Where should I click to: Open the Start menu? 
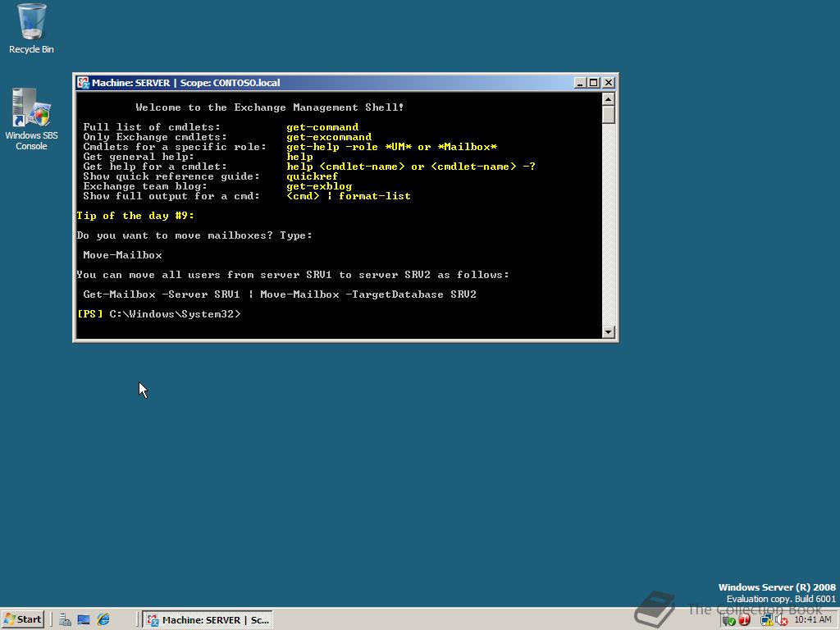(22, 620)
